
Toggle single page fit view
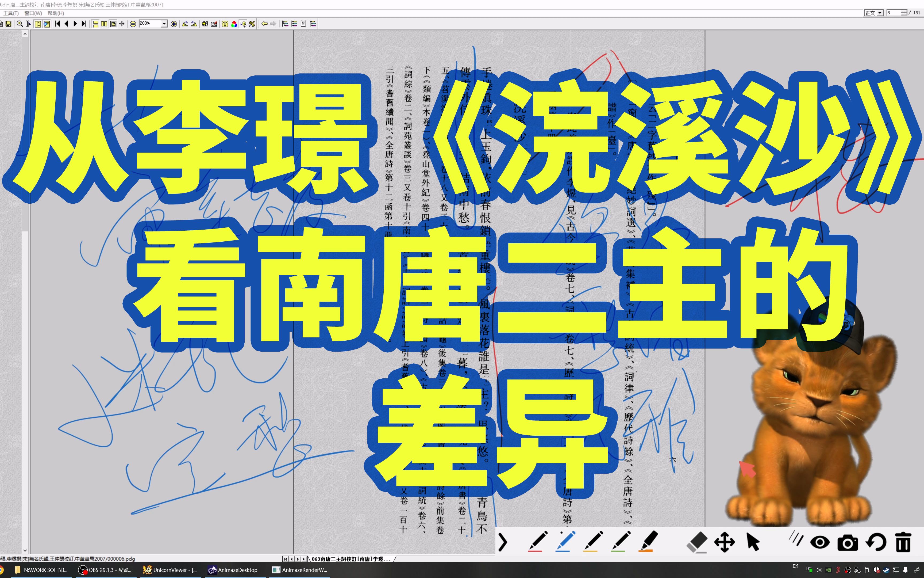(113, 24)
